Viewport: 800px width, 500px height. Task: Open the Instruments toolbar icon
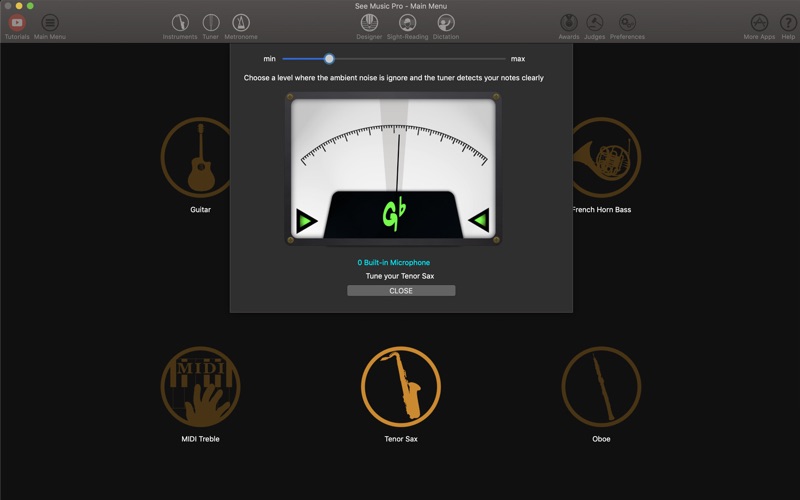pos(180,23)
